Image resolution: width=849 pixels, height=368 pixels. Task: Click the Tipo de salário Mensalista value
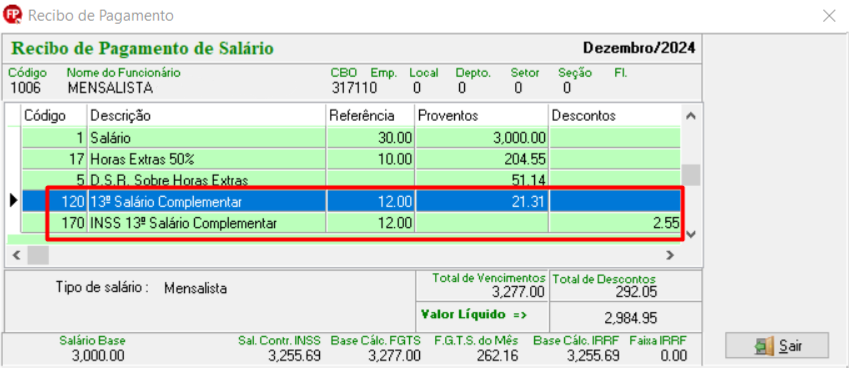(195, 288)
